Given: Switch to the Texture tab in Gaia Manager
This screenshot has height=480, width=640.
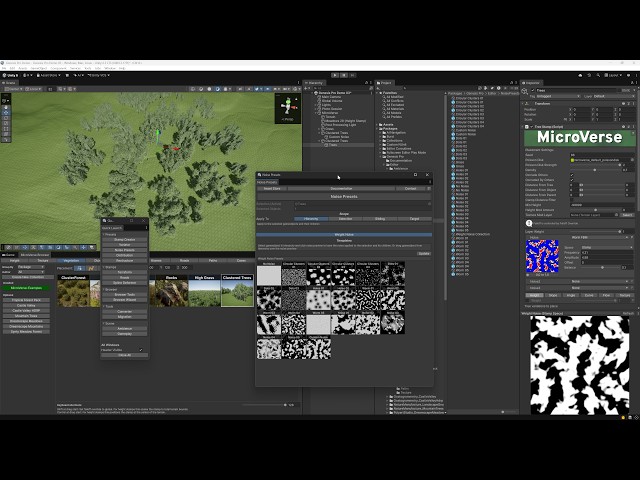Looking at the screenshot, I should [42, 260].
